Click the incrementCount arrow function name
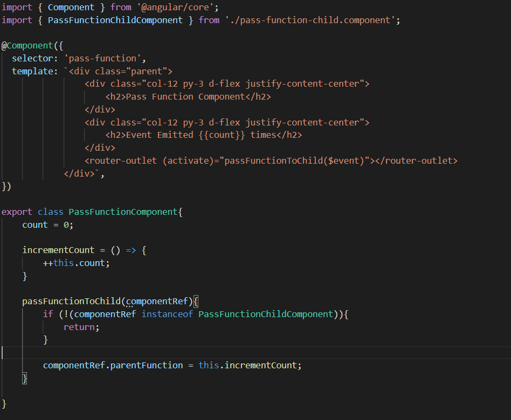This screenshot has width=511, height=420. coord(58,250)
